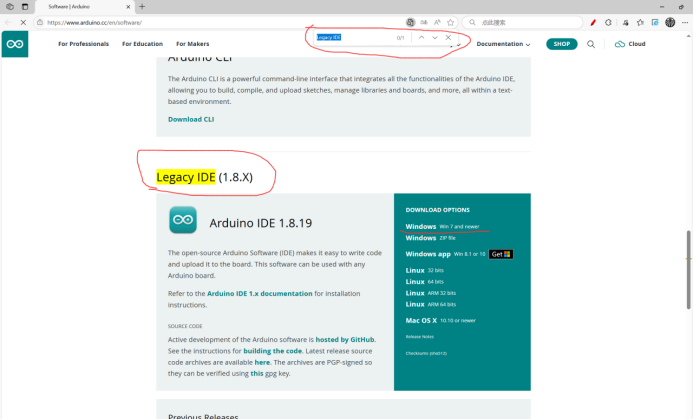The image size is (693, 420).
Task: Select the 'Software | Arduino' browser tab
Action: pyautogui.click(x=84, y=7)
